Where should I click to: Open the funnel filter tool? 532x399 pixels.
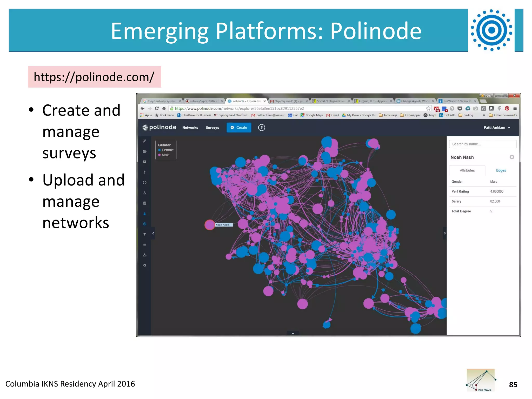tap(145, 234)
